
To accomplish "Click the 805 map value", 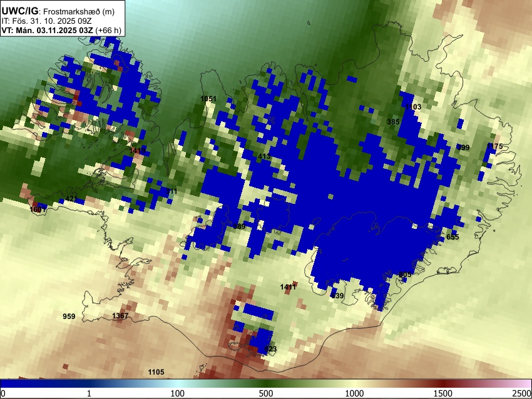I will tap(405, 275).
